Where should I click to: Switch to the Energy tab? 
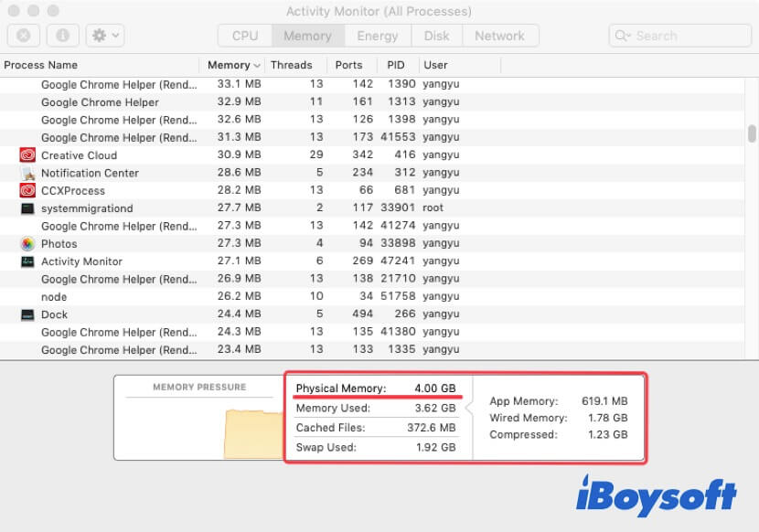pyautogui.click(x=377, y=36)
